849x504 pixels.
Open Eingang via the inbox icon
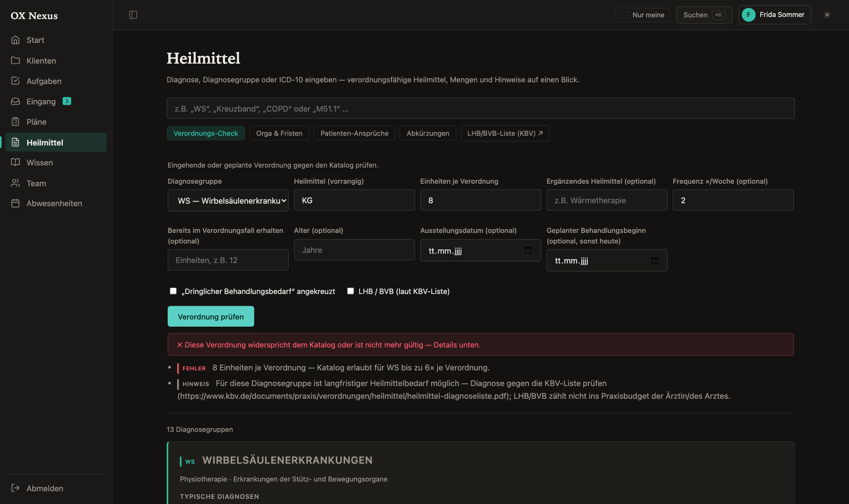15,101
